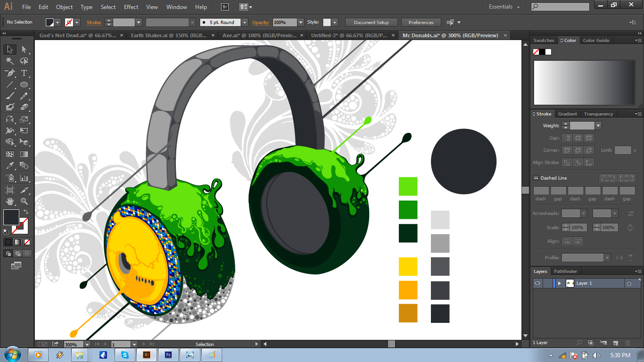644x362 pixels.
Task: Open the Object menu
Action: [64, 7]
